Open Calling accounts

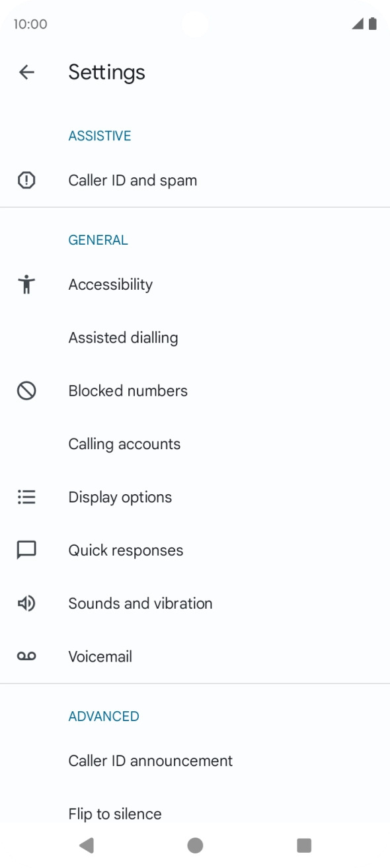[124, 444]
